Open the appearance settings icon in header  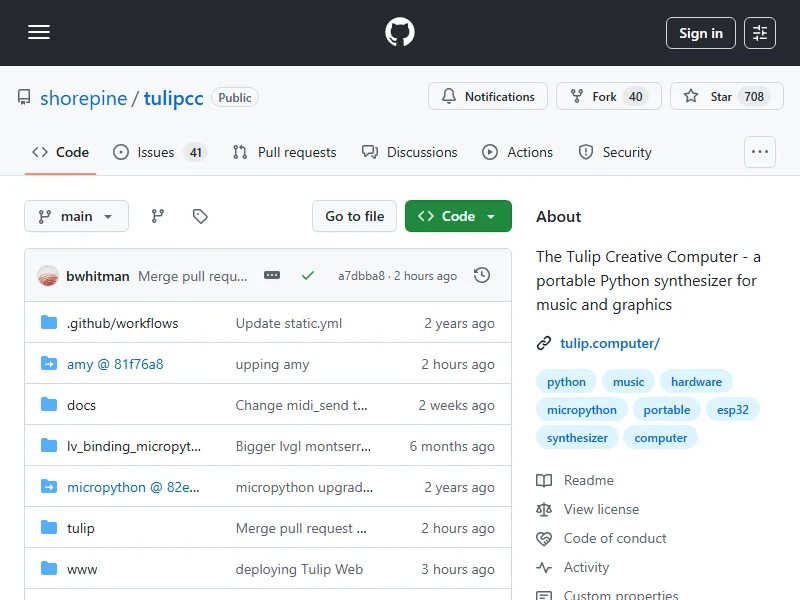(x=760, y=33)
